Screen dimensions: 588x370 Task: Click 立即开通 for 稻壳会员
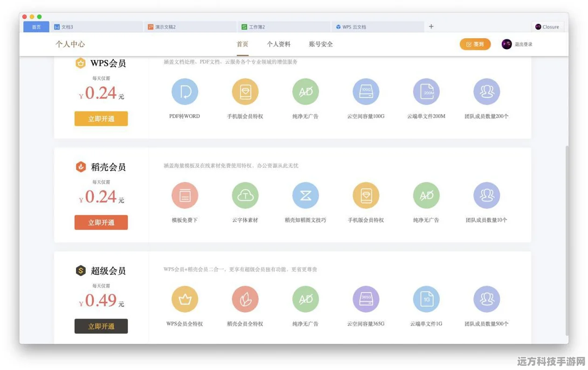(101, 223)
